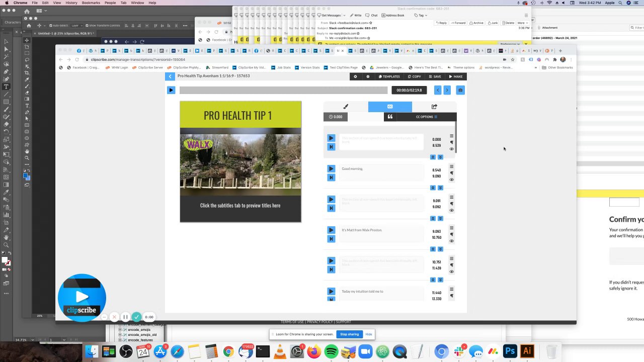Open Spotify from the Dock
Viewport: 644px width, 362px height.
(x=331, y=351)
